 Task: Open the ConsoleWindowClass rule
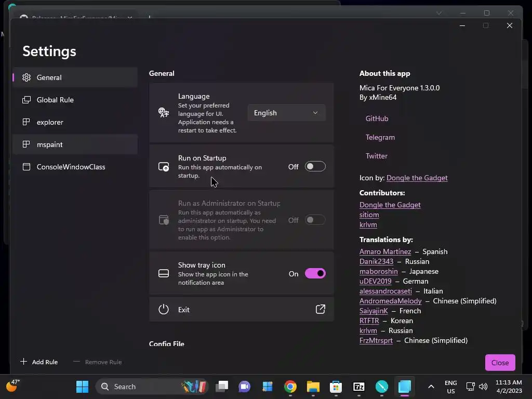pyautogui.click(x=75, y=167)
